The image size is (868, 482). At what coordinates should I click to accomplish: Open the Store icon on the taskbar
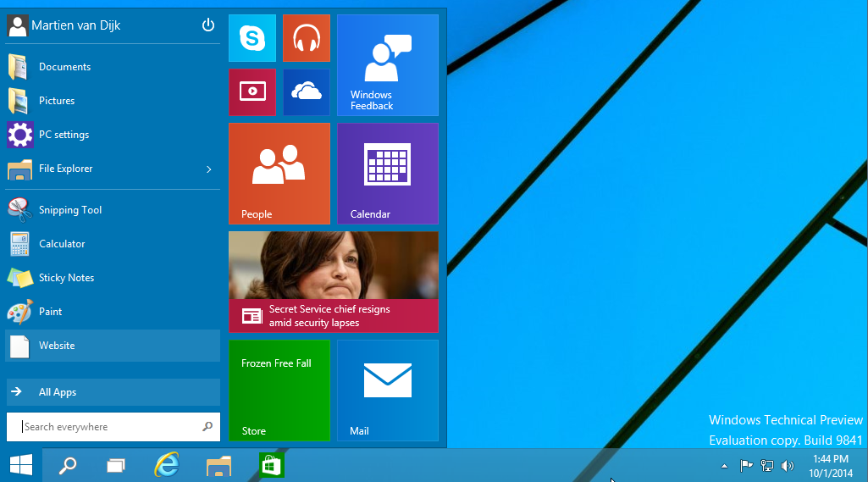(x=271, y=465)
